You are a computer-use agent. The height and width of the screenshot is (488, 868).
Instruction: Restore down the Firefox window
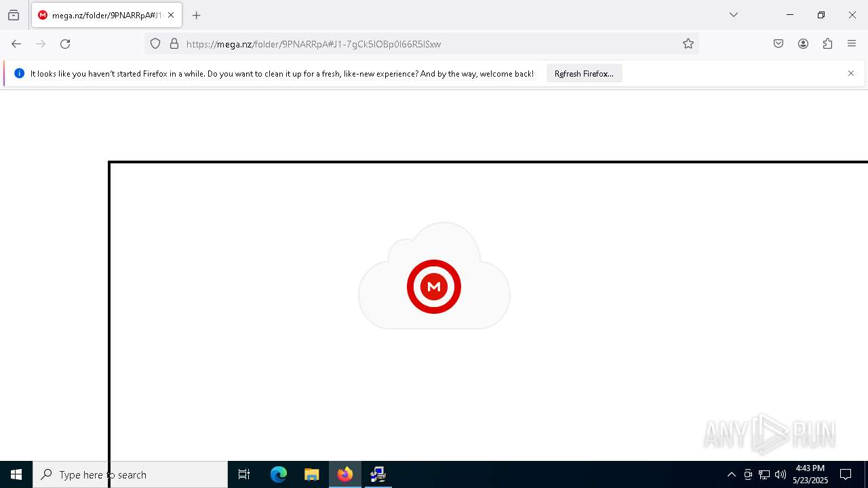pyautogui.click(x=821, y=15)
